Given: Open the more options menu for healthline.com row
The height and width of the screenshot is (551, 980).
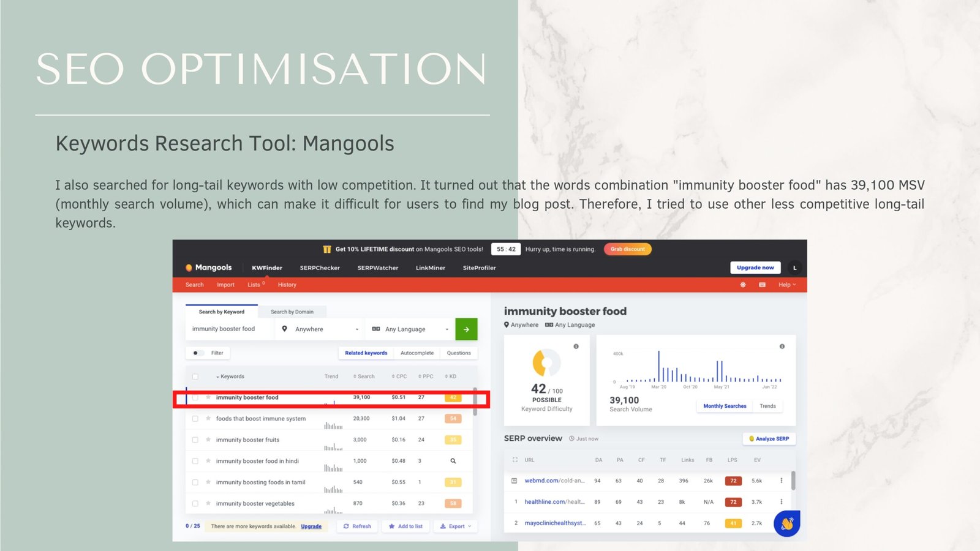Looking at the screenshot, I should point(781,502).
